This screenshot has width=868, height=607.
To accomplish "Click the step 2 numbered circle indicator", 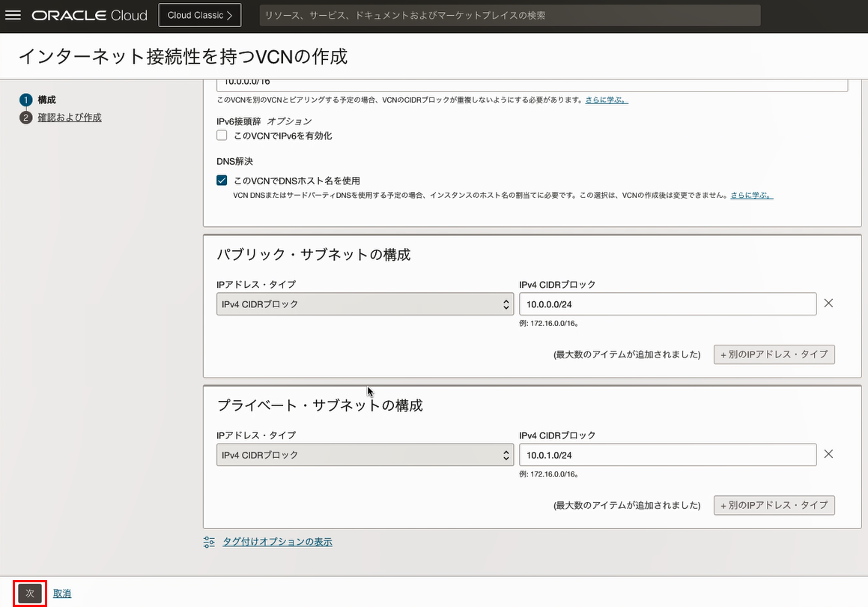I will pos(25,118).
